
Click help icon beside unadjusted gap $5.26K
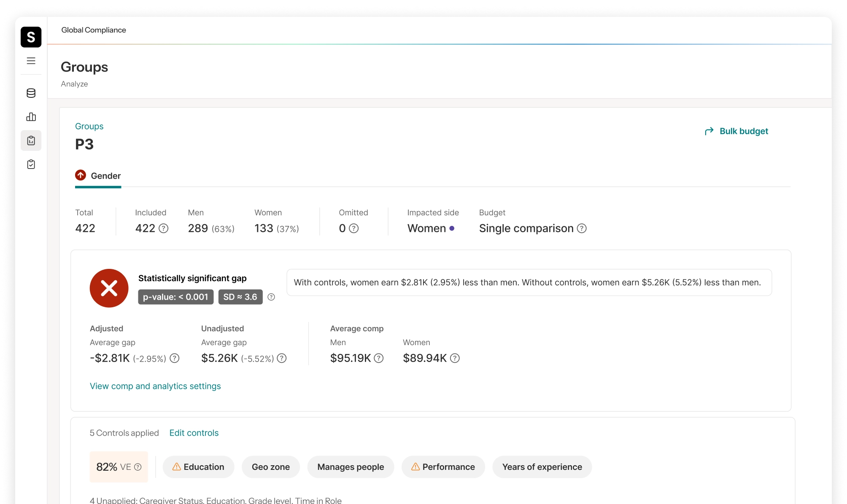[x=282, y=358]
